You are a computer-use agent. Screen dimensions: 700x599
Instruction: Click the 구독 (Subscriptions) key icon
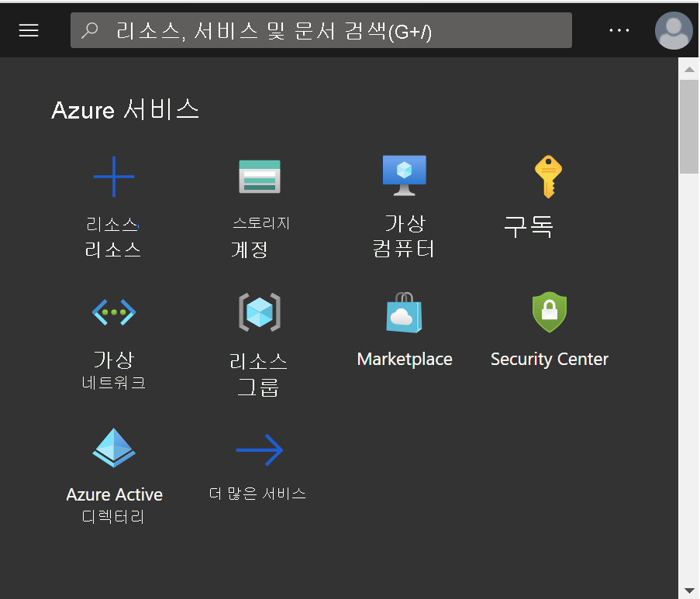point(549,176)
